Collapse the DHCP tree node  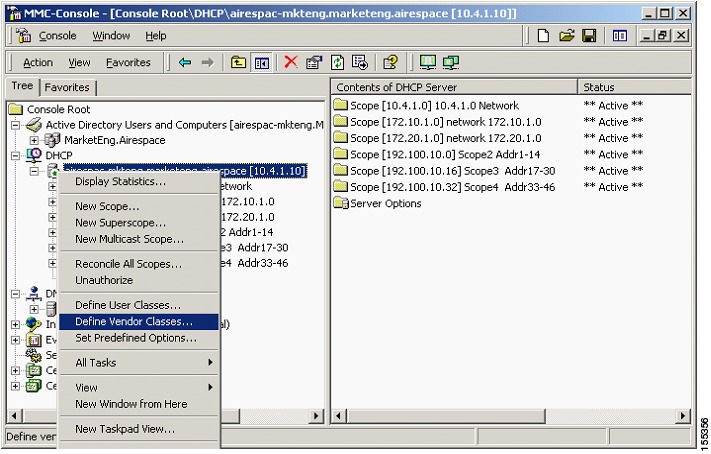click(x=15, y=156)
